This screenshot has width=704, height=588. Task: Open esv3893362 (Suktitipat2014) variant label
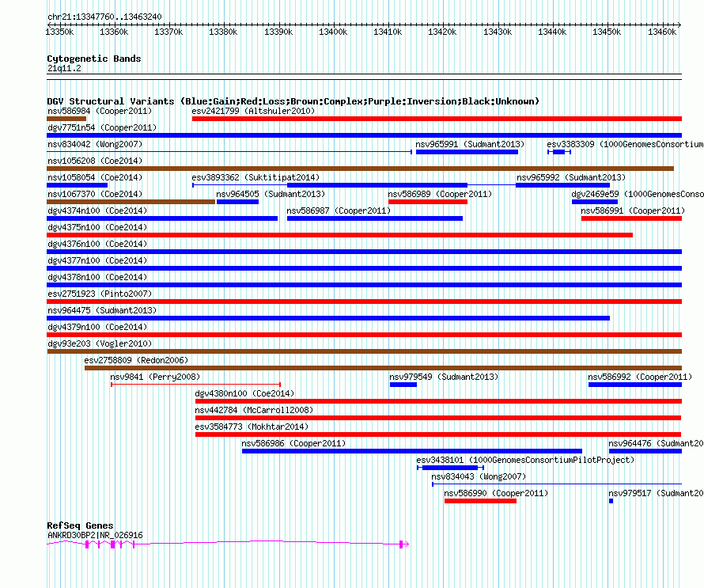pyautogui.click(x=255, y=177)
